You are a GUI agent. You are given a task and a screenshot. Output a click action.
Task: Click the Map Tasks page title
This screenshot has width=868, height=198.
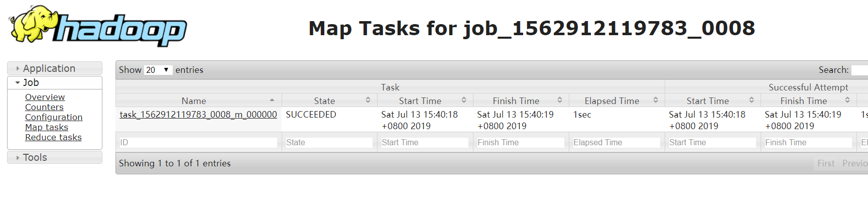[532, 28]
